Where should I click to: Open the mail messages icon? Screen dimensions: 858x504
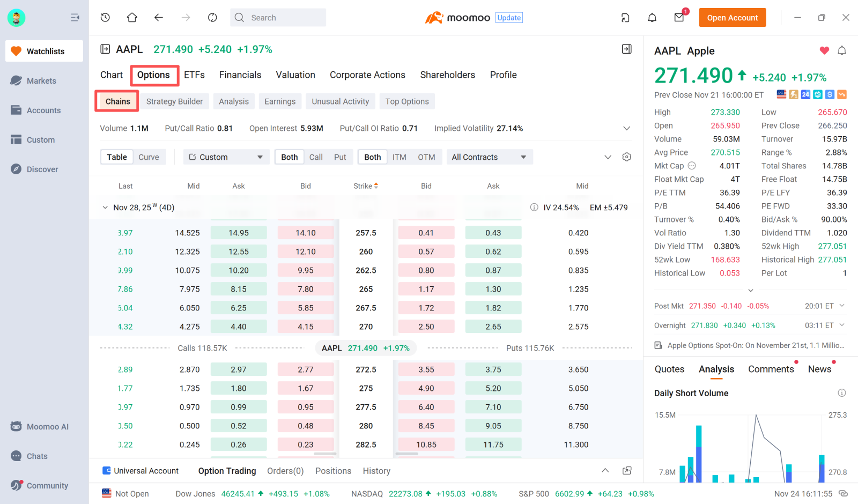coord(679,18)
